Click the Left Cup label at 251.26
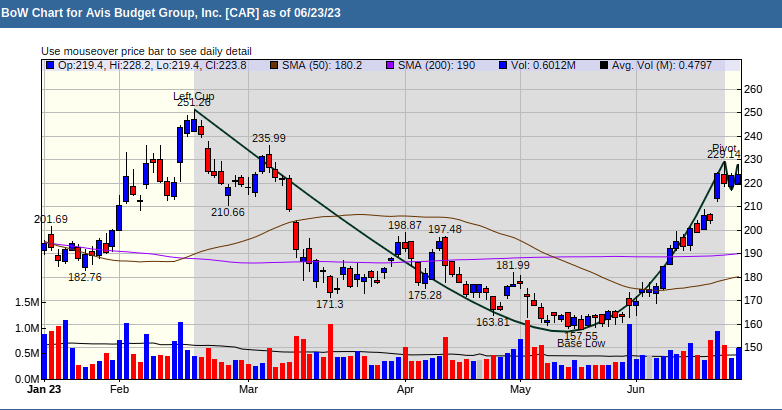Screen dimensions: 782x410 [x=194, y=96]
